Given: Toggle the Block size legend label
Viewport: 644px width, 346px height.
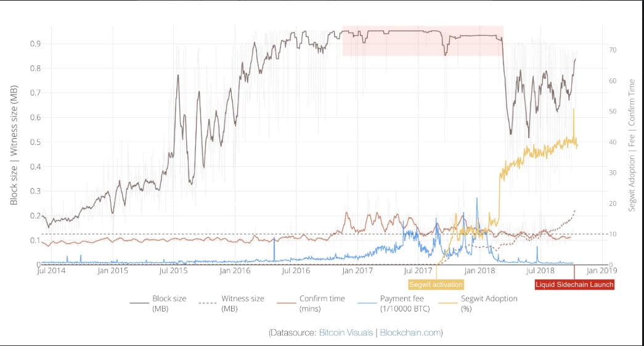Looking at the screenshot, I should 169,303.
